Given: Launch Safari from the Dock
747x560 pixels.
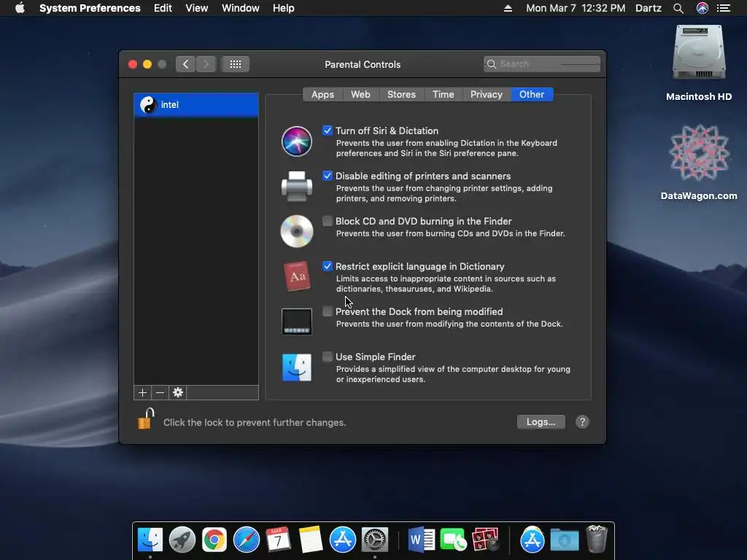Looking at the screenshot, I should point(247,540).
